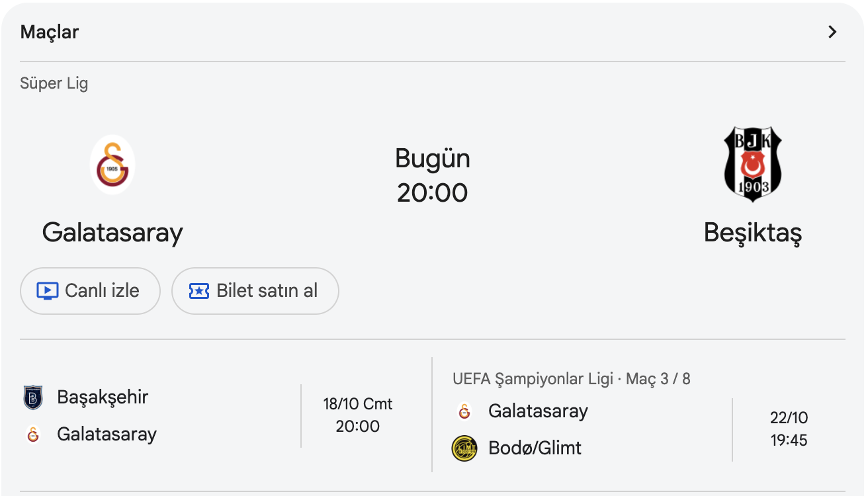This screenshot has height=496, width=868.
Task: Open the Maçlar section heading
Action: (50, 32)
